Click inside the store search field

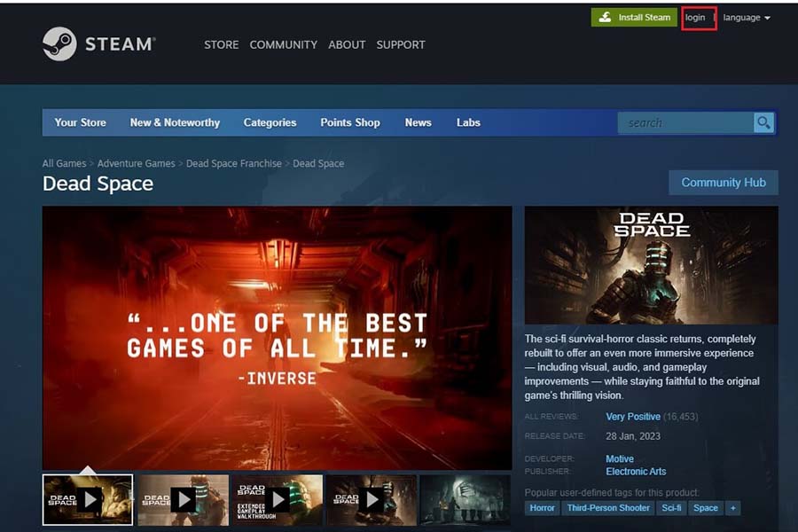685,122
